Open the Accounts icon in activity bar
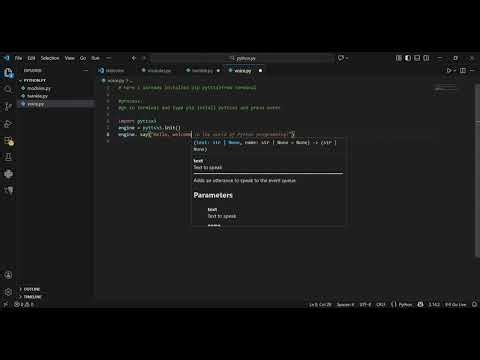 pos(8,275)
